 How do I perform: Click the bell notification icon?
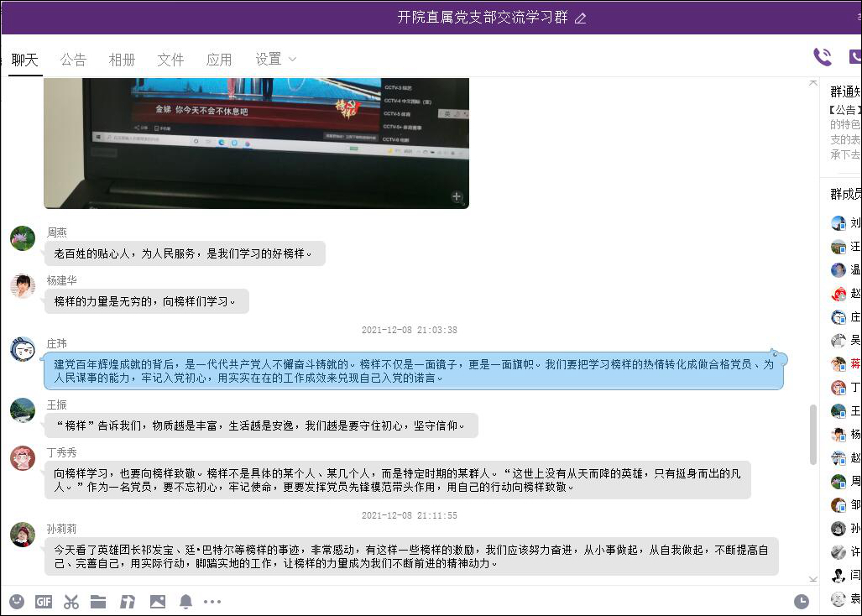[185, 602]
